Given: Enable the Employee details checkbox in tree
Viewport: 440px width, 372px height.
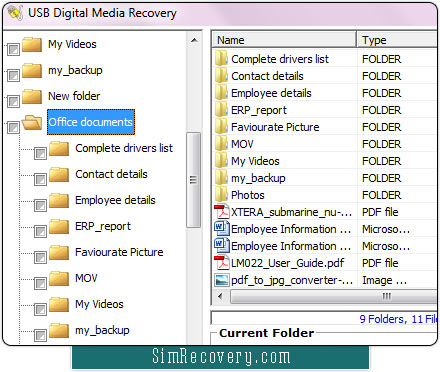Looking at the screenshot, I should coord(40,205).
